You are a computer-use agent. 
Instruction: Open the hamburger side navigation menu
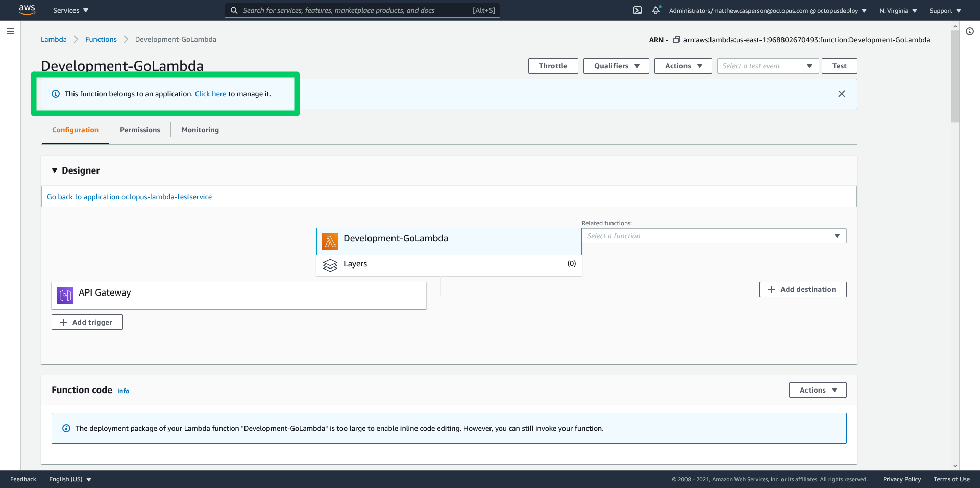[x=10, y=31]
